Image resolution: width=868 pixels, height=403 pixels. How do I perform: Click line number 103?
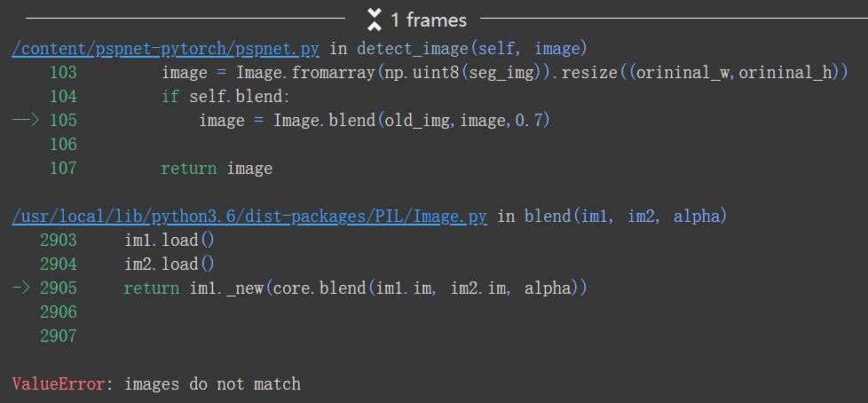63,72
